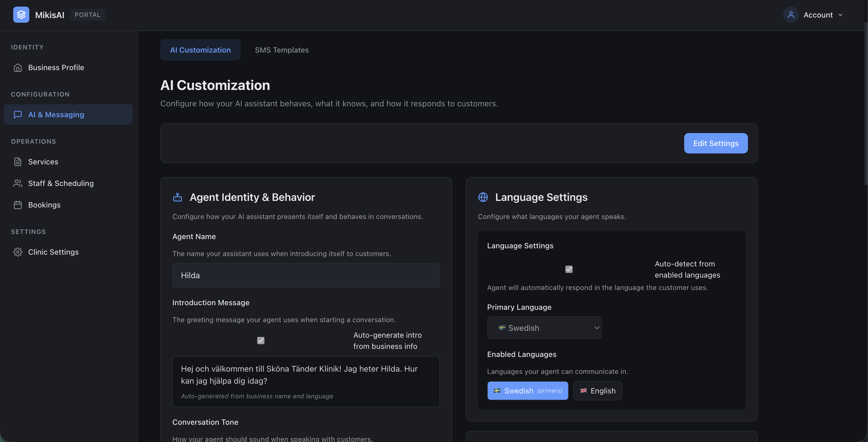Click the MikisAI brand name
The height and width of the screenshot is (442, 868).
pos(49,15)
